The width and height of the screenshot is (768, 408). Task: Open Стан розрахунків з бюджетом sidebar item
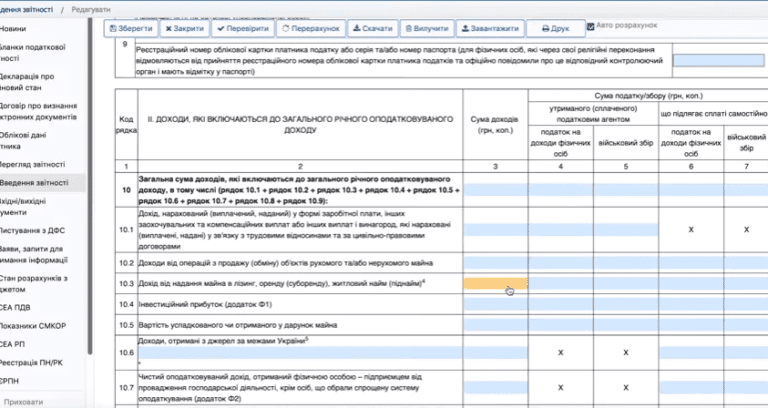click(x=33, y=284)
